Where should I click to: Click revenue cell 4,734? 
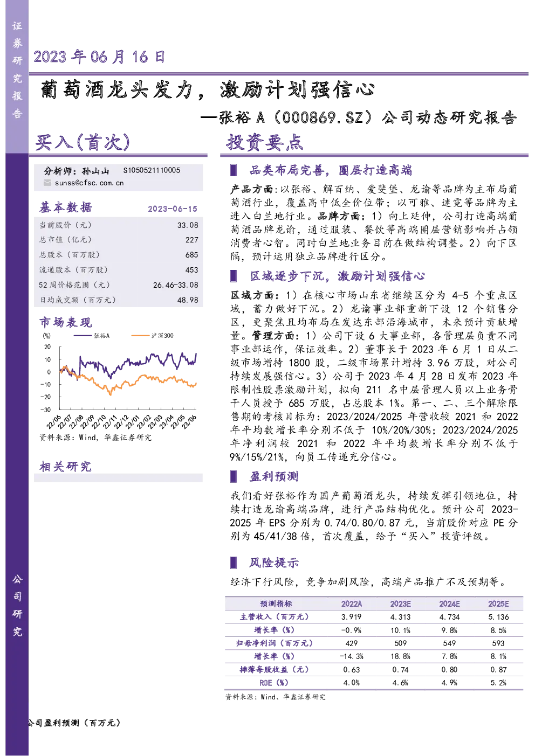449,617
